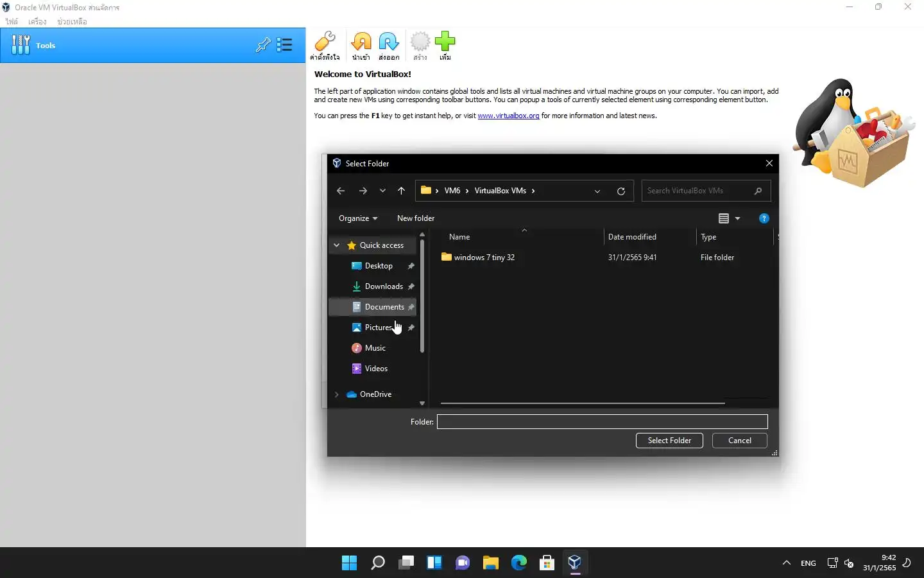Open the Machine (เครื่อง) menu

point(37,21)
